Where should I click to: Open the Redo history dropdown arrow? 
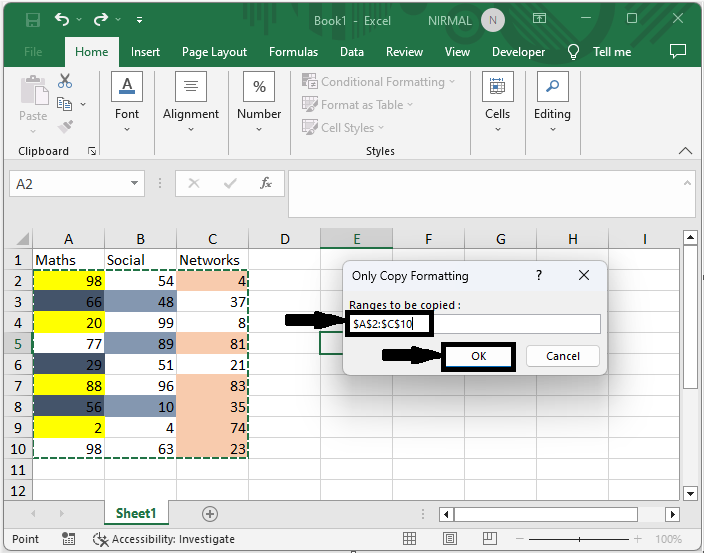coord(118,20)
